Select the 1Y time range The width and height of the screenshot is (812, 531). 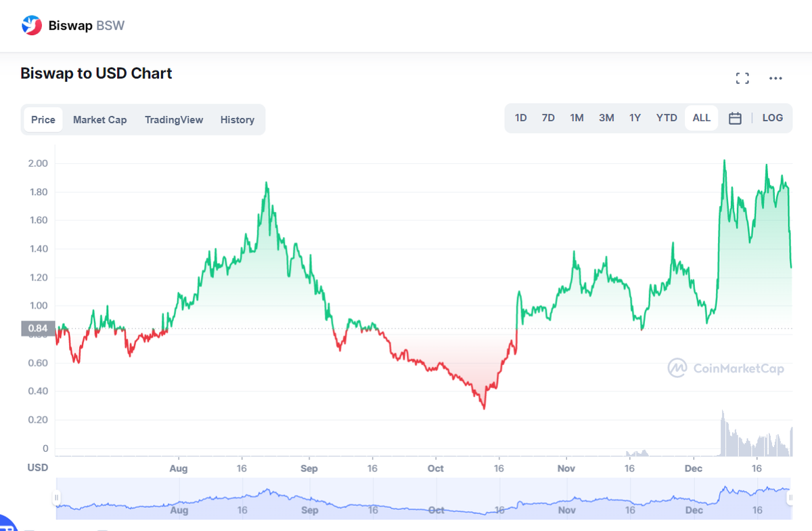(635, 118)
